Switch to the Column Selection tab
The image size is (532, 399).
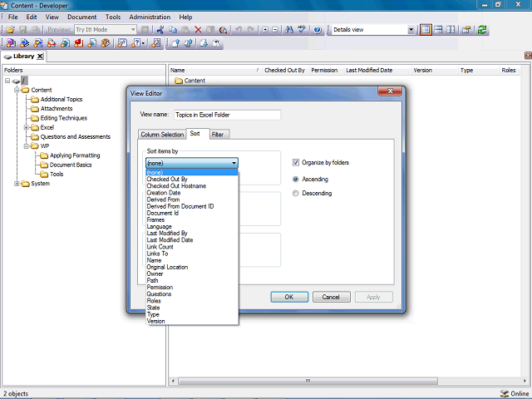tap(162, 135)
